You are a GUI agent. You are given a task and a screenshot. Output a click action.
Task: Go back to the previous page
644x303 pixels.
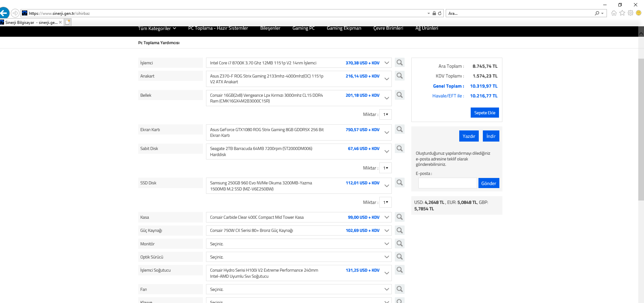tap(4, 13)
